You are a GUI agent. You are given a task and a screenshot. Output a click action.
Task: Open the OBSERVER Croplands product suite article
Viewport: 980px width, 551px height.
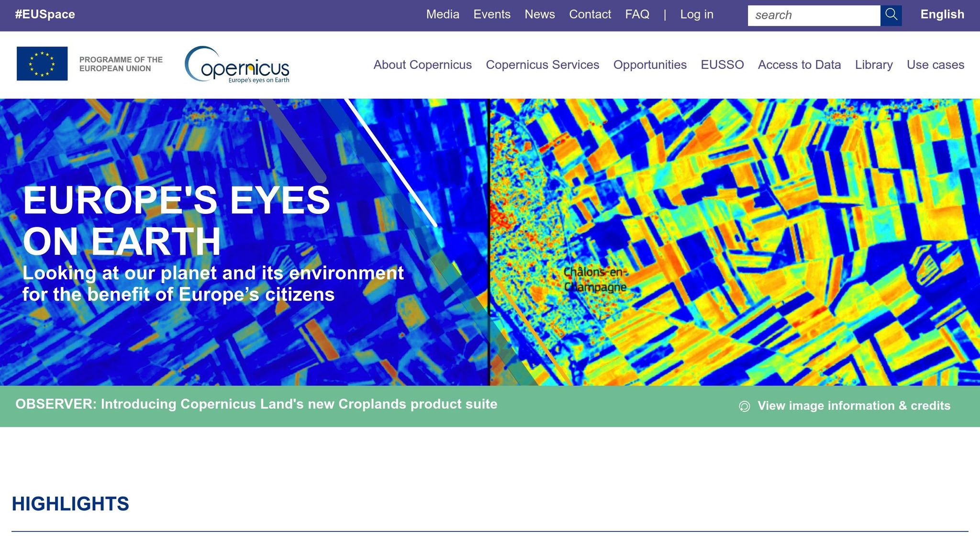[256, 404]
